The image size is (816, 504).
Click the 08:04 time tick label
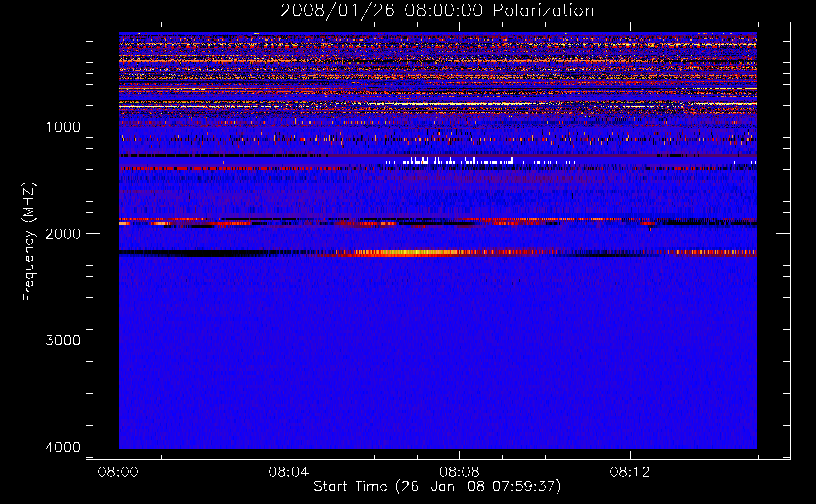point(289,472)
